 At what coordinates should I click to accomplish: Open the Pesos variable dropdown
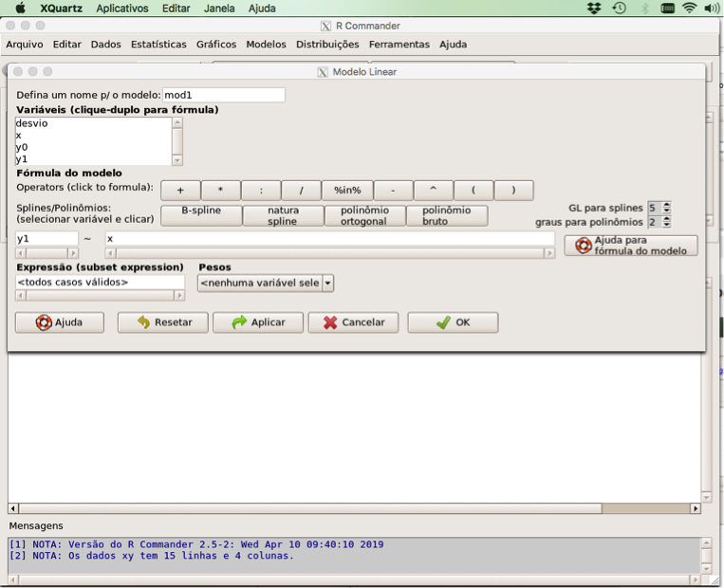point(328,283)
